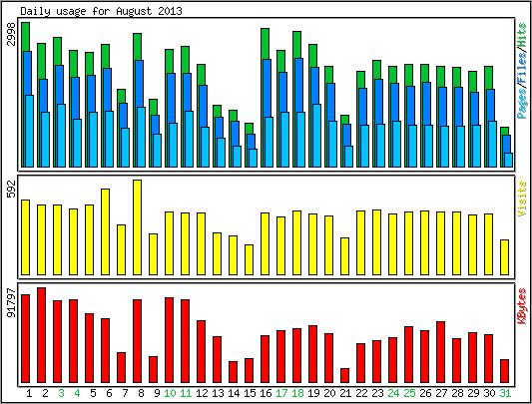532x404 pixels.
Task: Click the red KBytes bar for day 10
Action: tap(170, 340)
